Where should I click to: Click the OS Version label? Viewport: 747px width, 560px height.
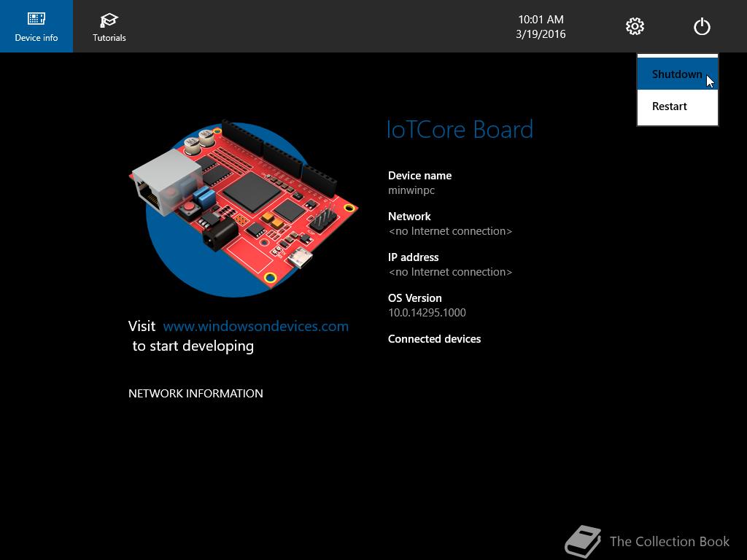(x=414, y=298)
